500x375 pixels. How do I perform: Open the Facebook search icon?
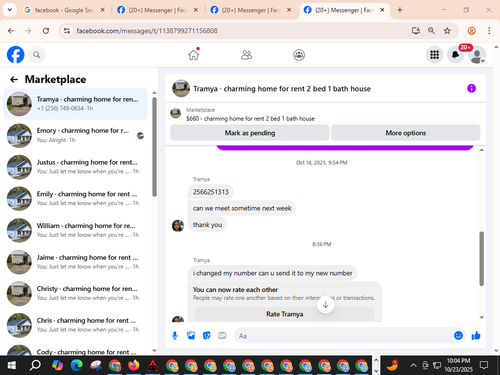click(37, 55)
